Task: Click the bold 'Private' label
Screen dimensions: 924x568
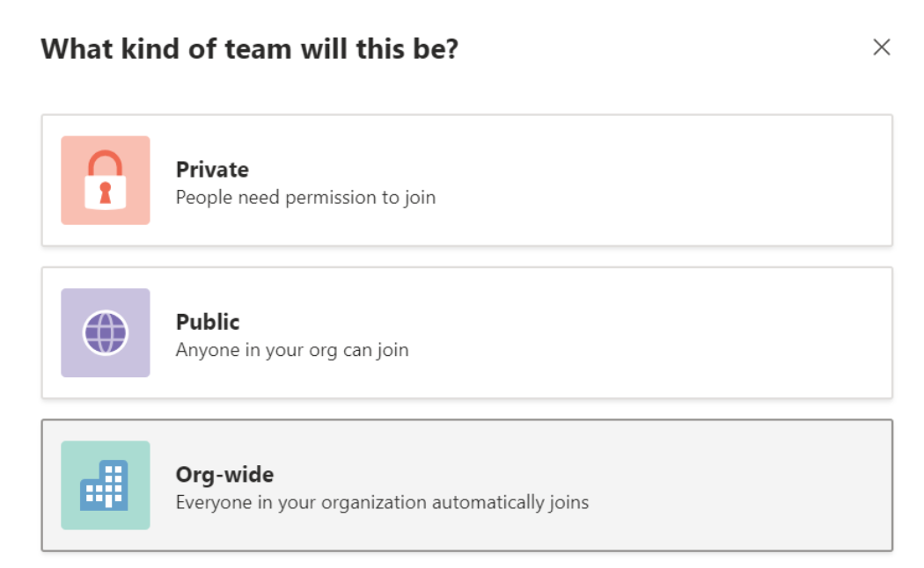Action: pyautogui.click(x=212, y=170)
